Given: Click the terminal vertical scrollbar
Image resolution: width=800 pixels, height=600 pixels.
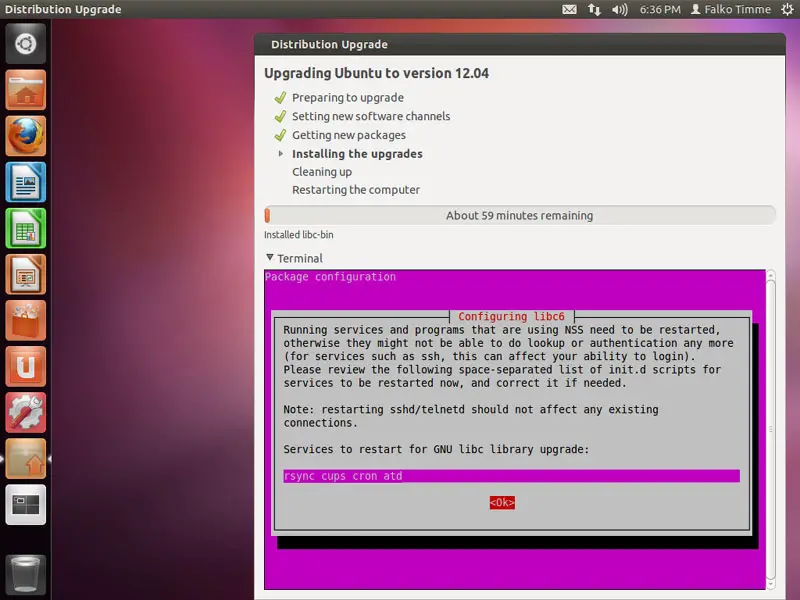Looking at the screenshot, I should coord(771,430).
